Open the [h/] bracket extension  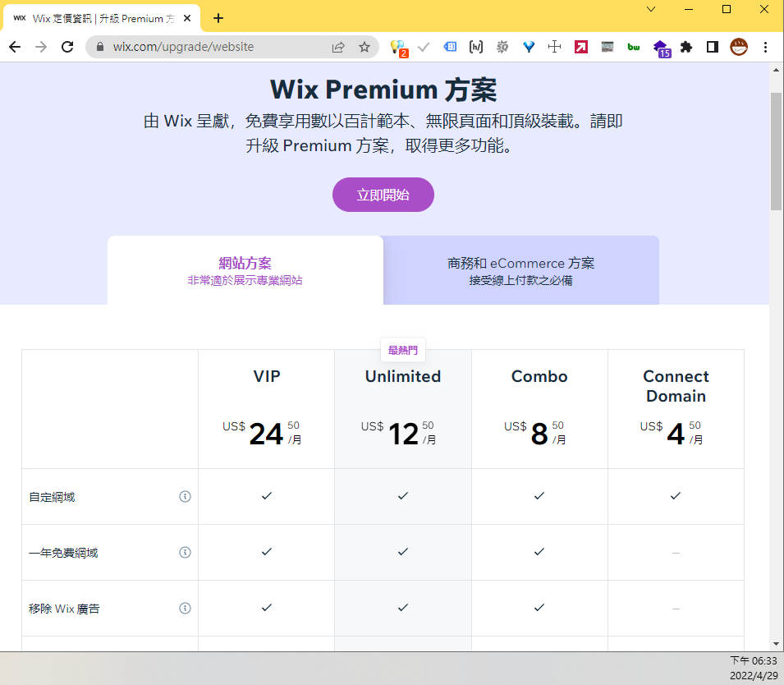(x=476, y=47)
